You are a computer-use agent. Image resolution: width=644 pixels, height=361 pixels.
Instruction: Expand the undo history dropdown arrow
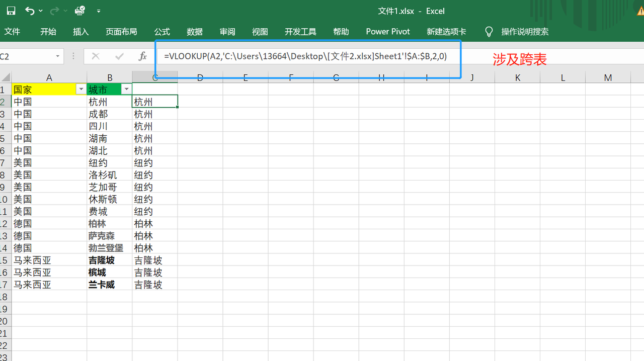tap(41, 11)
